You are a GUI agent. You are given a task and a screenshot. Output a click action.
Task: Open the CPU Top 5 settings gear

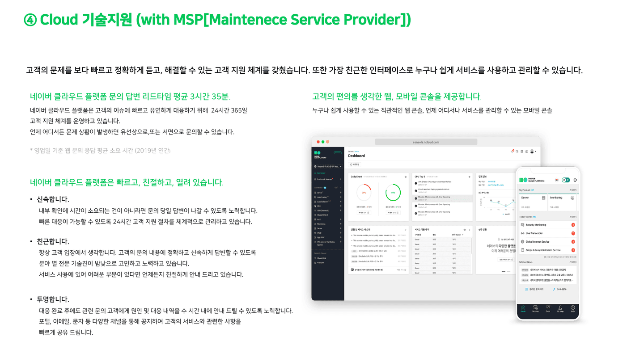pos(469,177)
